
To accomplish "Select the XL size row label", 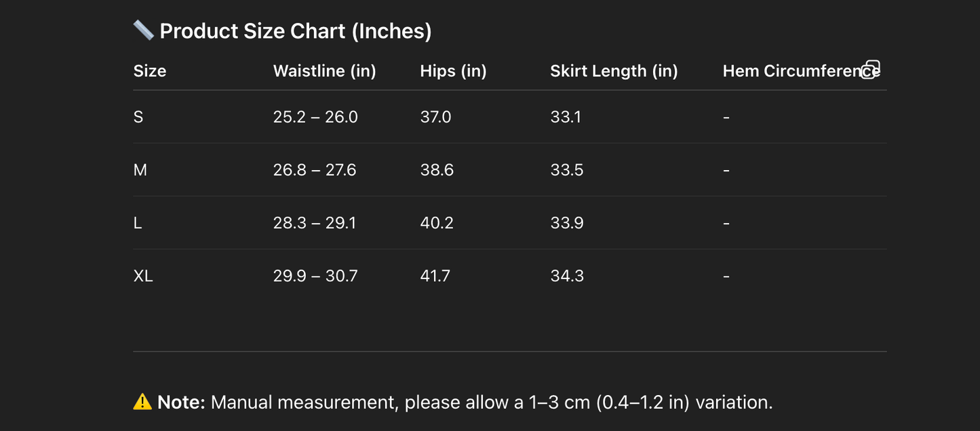I will coord(143,276).
